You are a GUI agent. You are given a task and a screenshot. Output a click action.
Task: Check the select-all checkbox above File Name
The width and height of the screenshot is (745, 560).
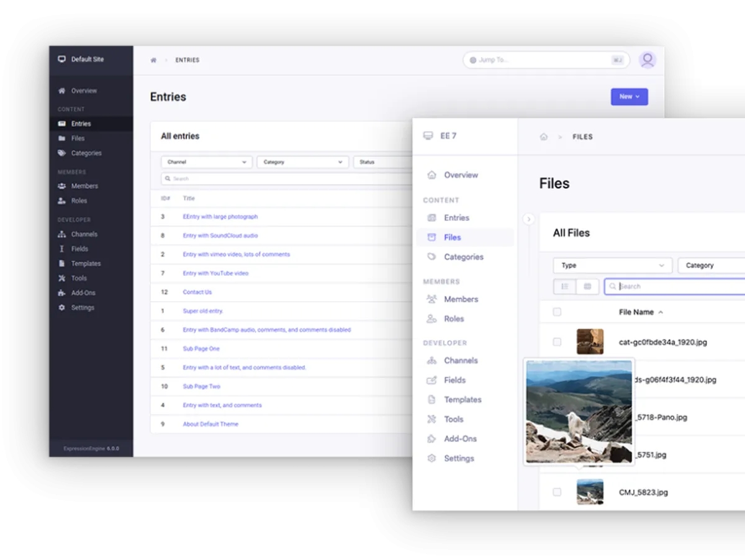point(557,312)
